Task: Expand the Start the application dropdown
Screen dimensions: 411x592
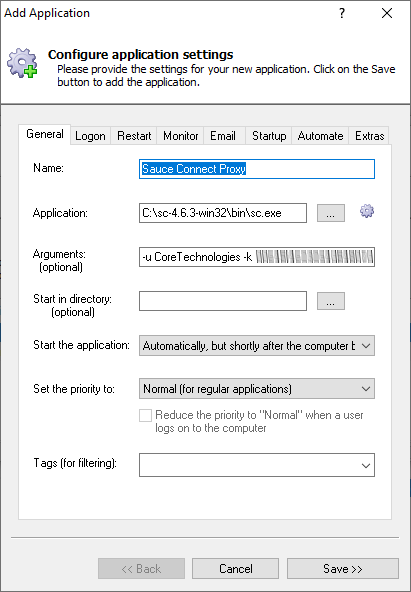Action: click(257, 345)
